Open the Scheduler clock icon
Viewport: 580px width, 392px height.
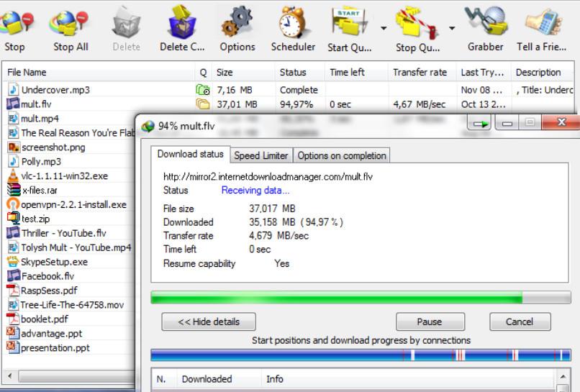click(293, 23)
